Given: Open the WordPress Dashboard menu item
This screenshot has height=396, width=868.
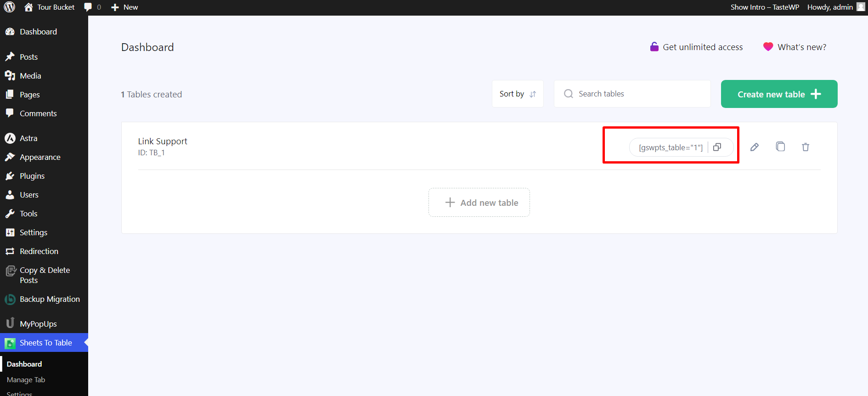Looking at the screenshot, I should [44, 32].
